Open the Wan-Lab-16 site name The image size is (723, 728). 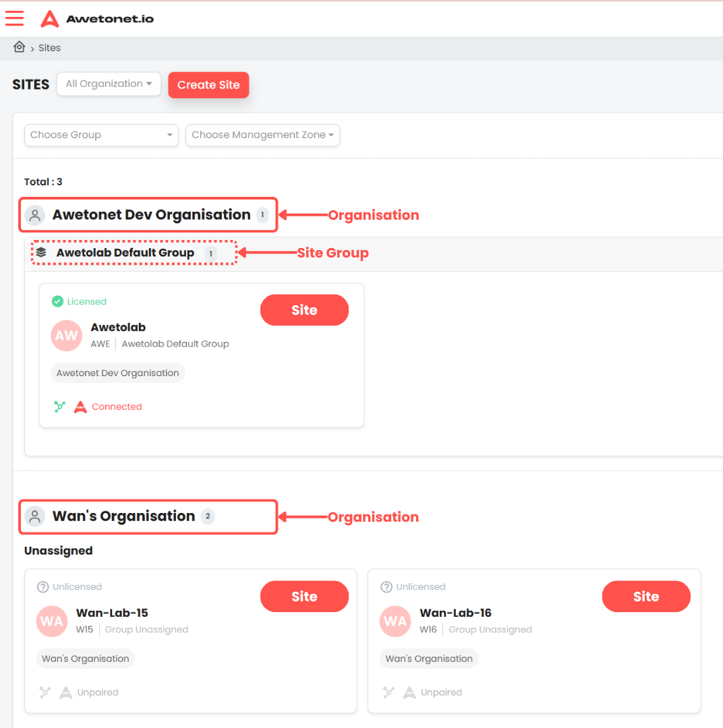pos(455,613)
